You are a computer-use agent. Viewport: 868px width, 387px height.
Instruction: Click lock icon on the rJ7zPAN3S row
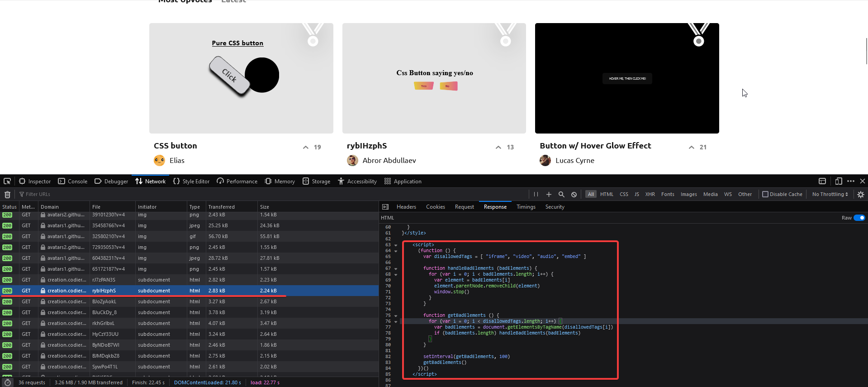(x=43, y=280)
